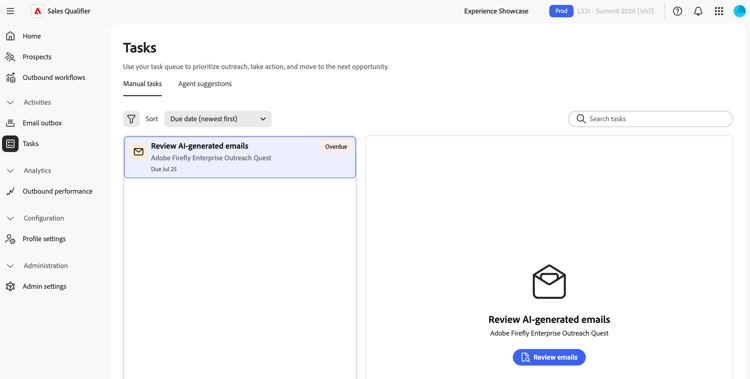Switch to the Agent suggestions tab

[x=205, y=84]
